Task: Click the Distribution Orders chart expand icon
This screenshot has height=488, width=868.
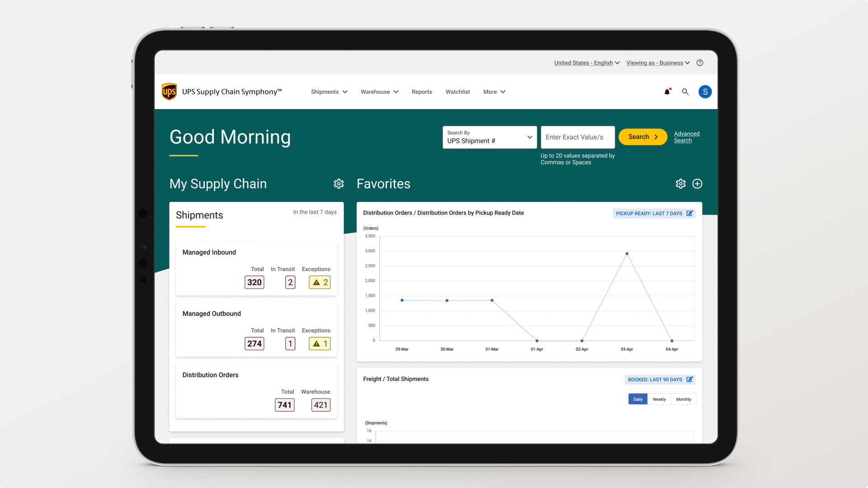Action: [x=690, y=213]
